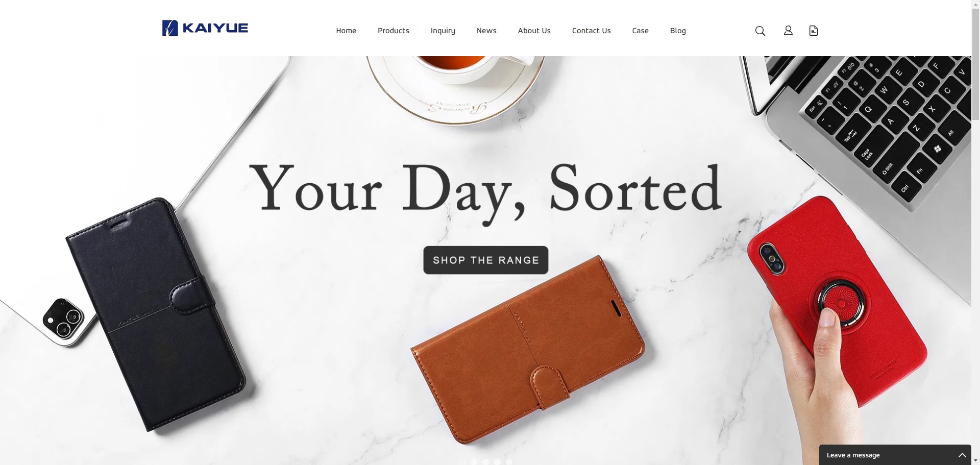Navigate to News
The height and width of the screenshot is (465, 980).
point(486,31)
